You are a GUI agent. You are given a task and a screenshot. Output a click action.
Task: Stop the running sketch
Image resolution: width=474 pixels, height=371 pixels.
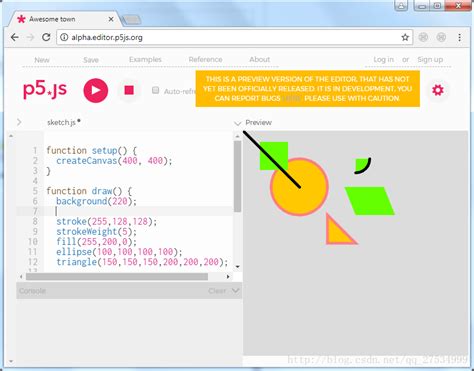pos(129,90)
